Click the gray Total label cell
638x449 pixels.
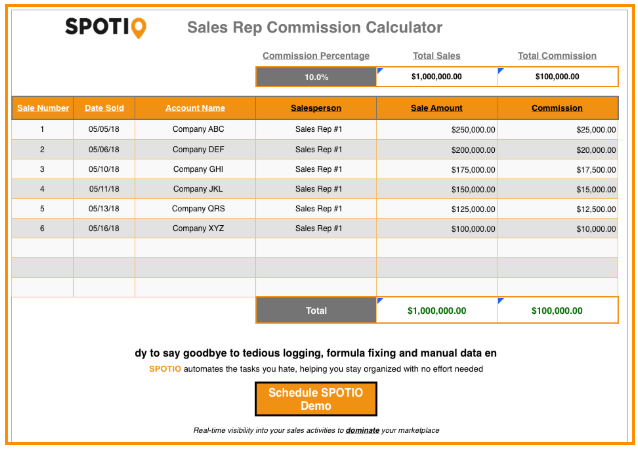pos(316,311)
